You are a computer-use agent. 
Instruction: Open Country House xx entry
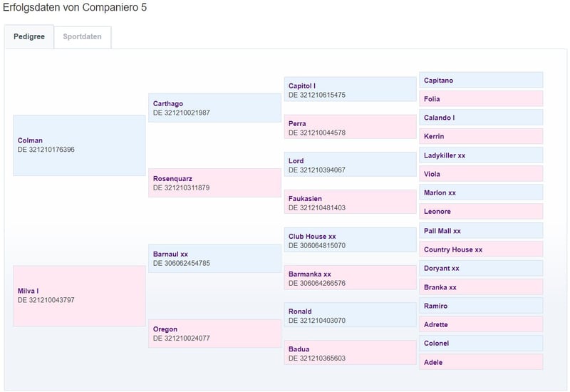point(481,249)
